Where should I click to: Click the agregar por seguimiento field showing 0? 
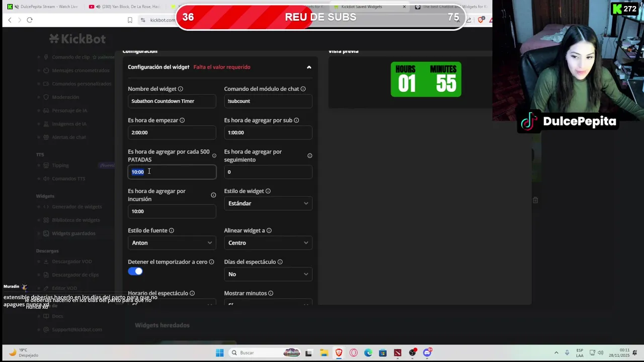(268, 172)
